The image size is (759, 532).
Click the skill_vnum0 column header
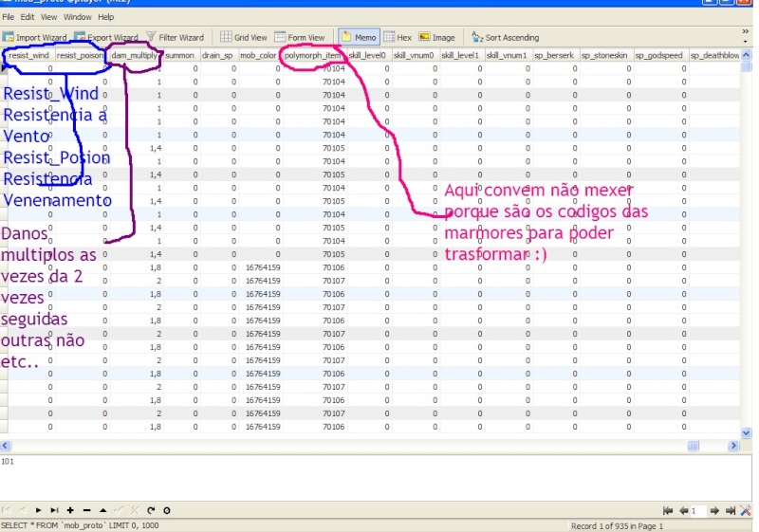pos(415,56)
